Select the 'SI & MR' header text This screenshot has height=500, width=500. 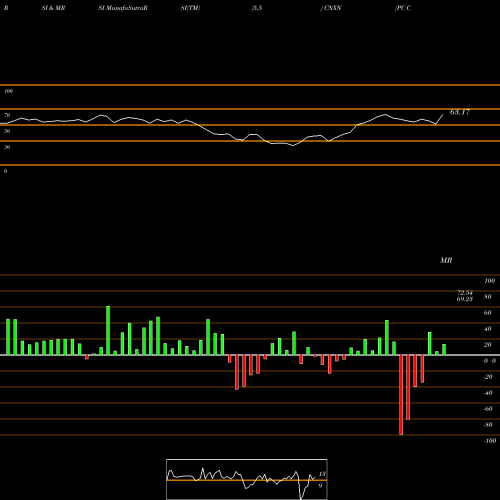[x=53, y=8]
